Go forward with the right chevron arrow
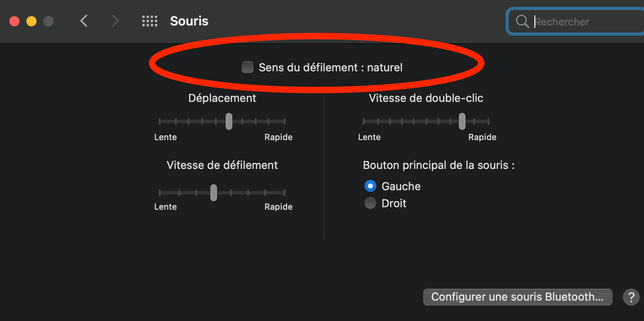This screenshot has height=321, width=644. pos(115,21)
